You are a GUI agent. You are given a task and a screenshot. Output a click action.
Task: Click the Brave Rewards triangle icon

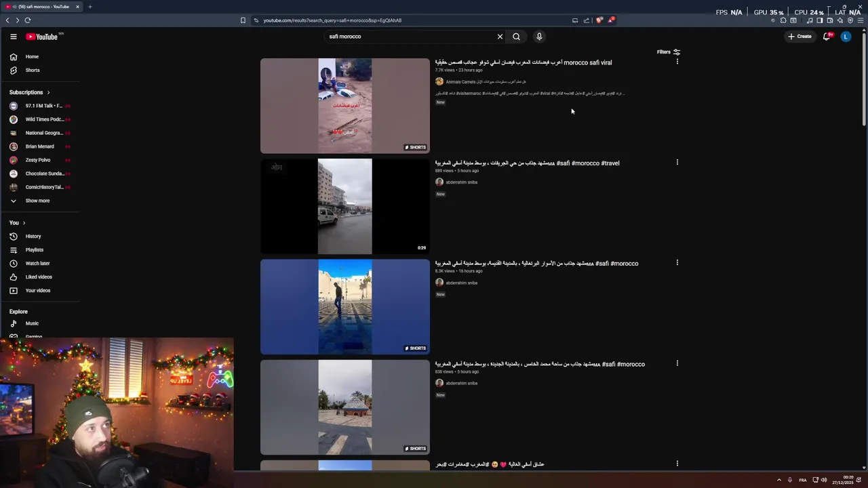click(611, 20)
